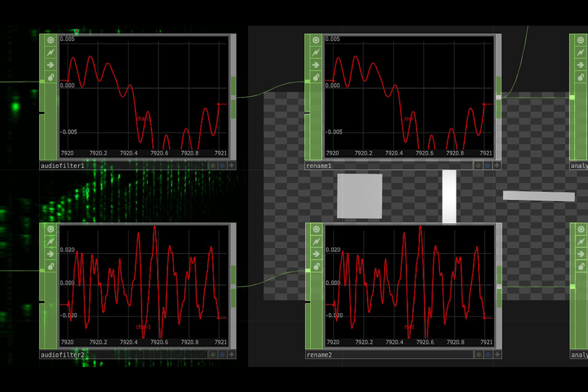Click the zigzag flag icon on rename2

316,242
